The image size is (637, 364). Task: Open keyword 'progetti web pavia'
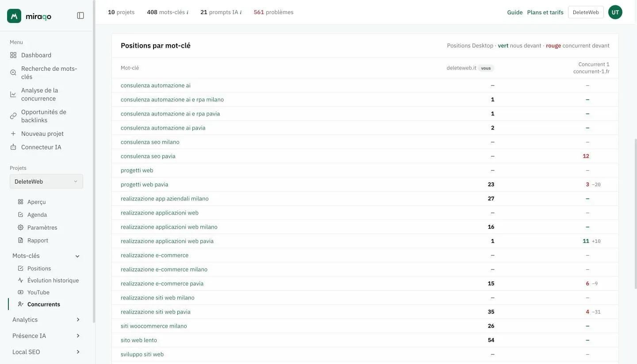click(x=145, y=184)
